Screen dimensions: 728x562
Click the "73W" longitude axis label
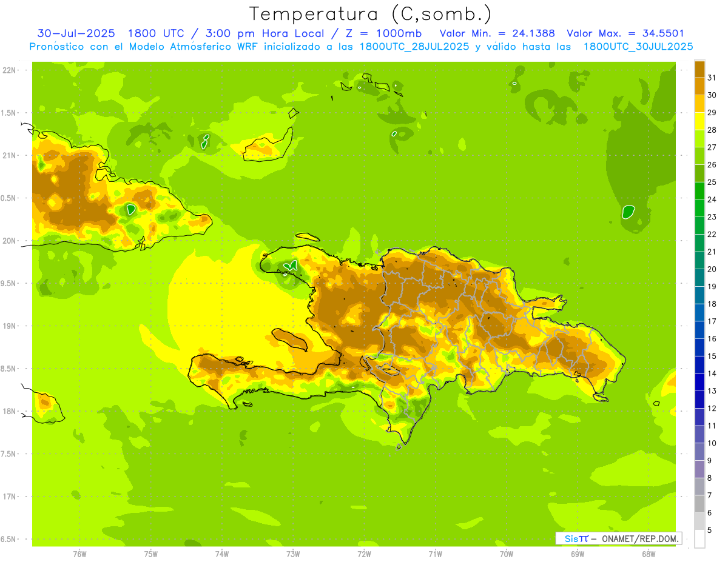pos(293,554)
